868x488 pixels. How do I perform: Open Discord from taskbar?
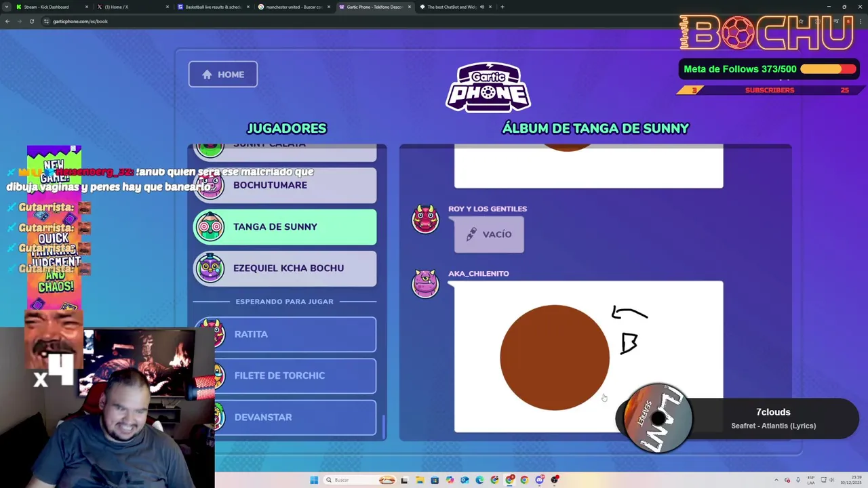tap(540, 480)
